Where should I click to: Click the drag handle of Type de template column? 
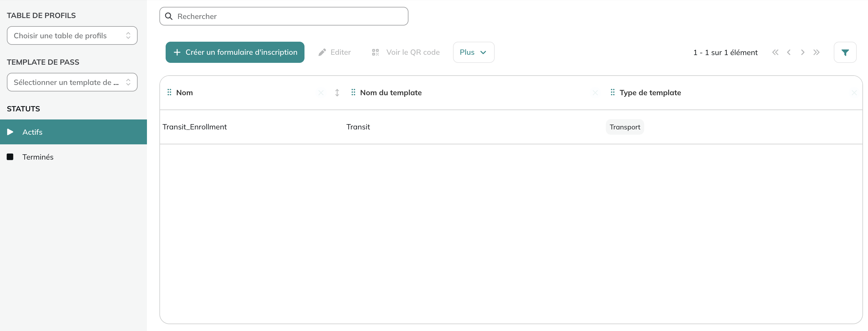(613, 92)
